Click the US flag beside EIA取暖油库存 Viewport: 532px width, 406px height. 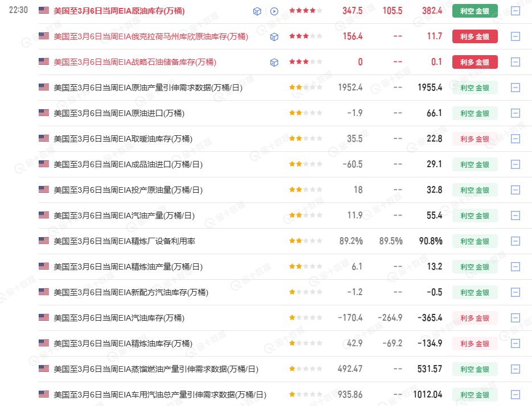44,138
